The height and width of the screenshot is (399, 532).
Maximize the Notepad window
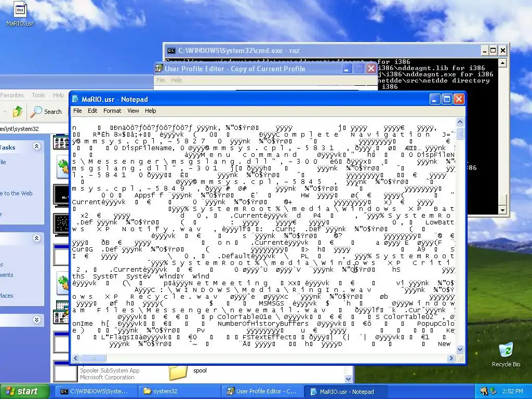click(x=447, y=99)
